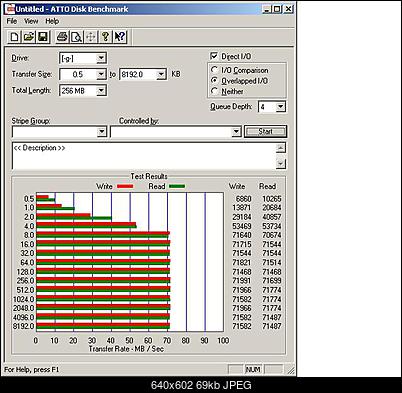The width and height of the screenshot is (402, 393).
Task: Expand Transfer Size maximum 8192.0 dropdown
Action: [x=161, y=74]
